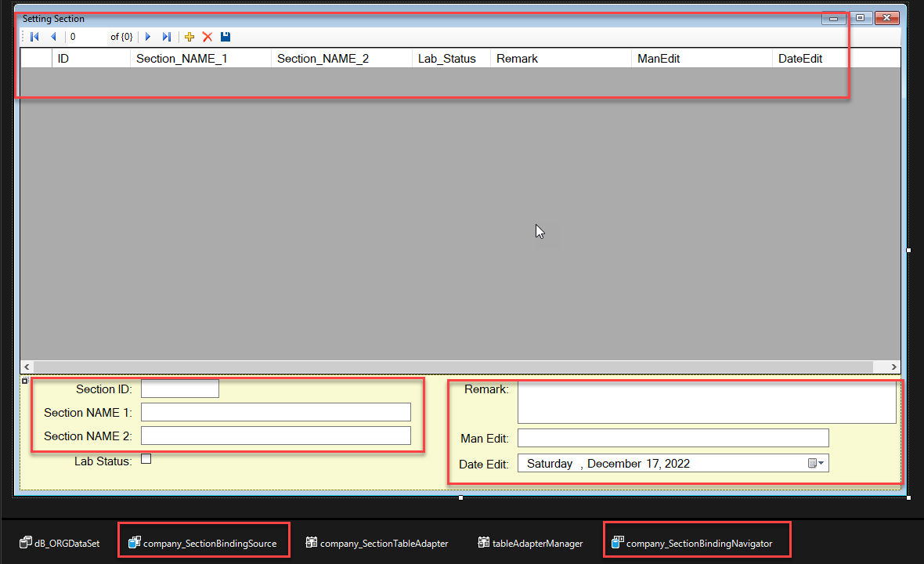Close the Setting Section form
Viewport: 924px width, 564px height.
tap(887, 18)
